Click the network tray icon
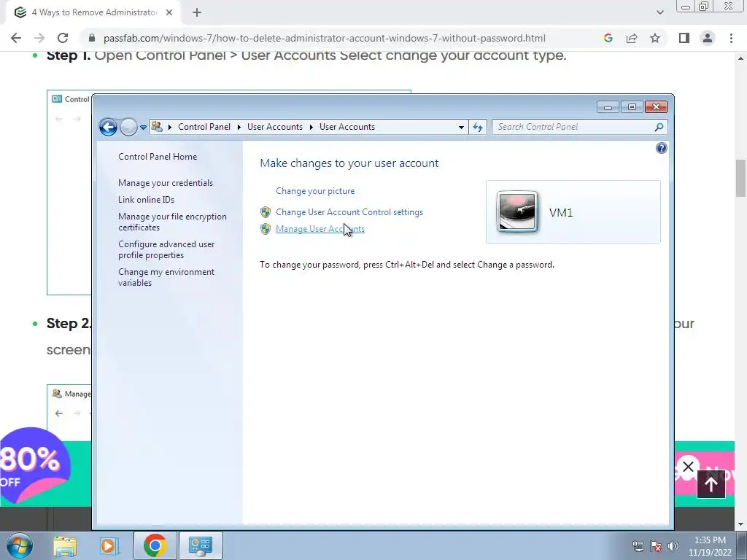Screen dimensions: 747x560 (x=638, y=546)
